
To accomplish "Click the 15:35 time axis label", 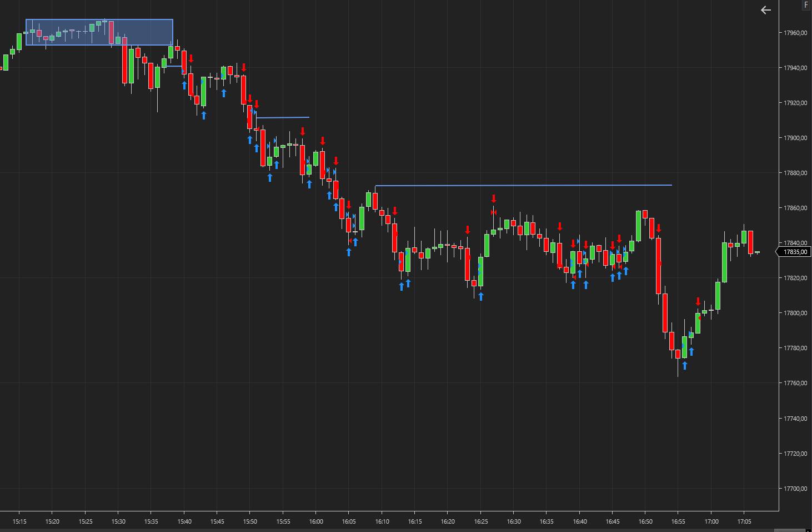I will [151, 521].
